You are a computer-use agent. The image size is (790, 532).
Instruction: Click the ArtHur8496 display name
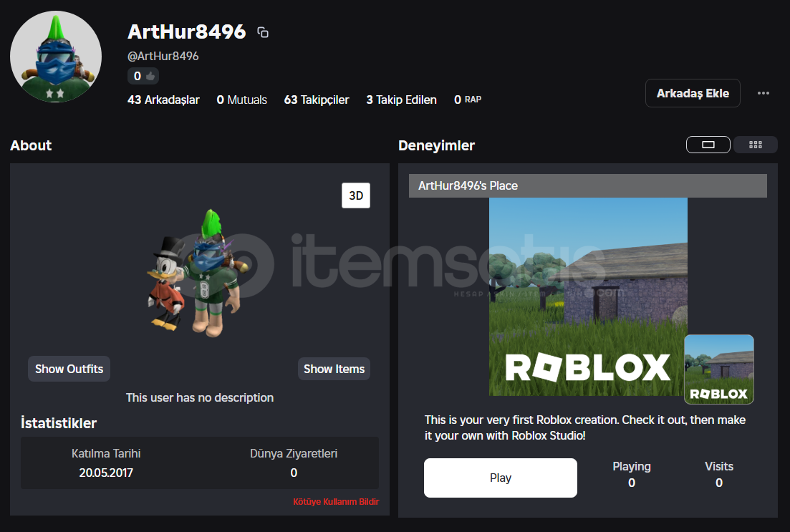pyautogui.click(x=186, y=32)
